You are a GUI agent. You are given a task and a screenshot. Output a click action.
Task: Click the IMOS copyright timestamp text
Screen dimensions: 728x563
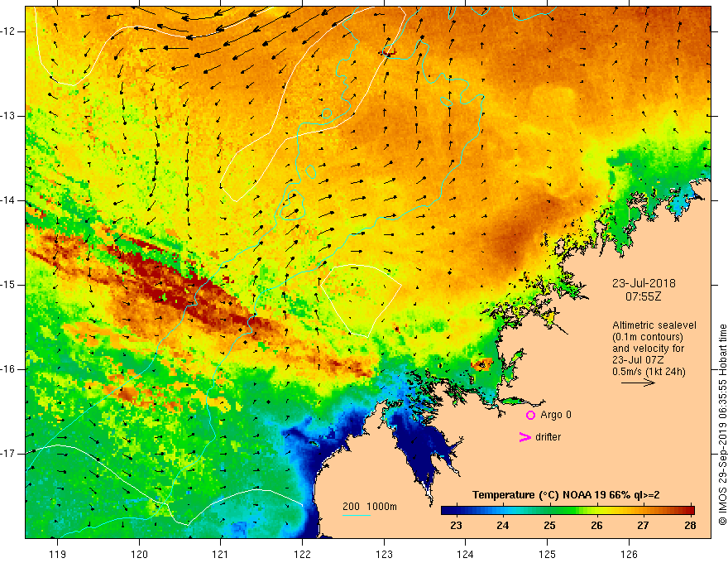722,426
